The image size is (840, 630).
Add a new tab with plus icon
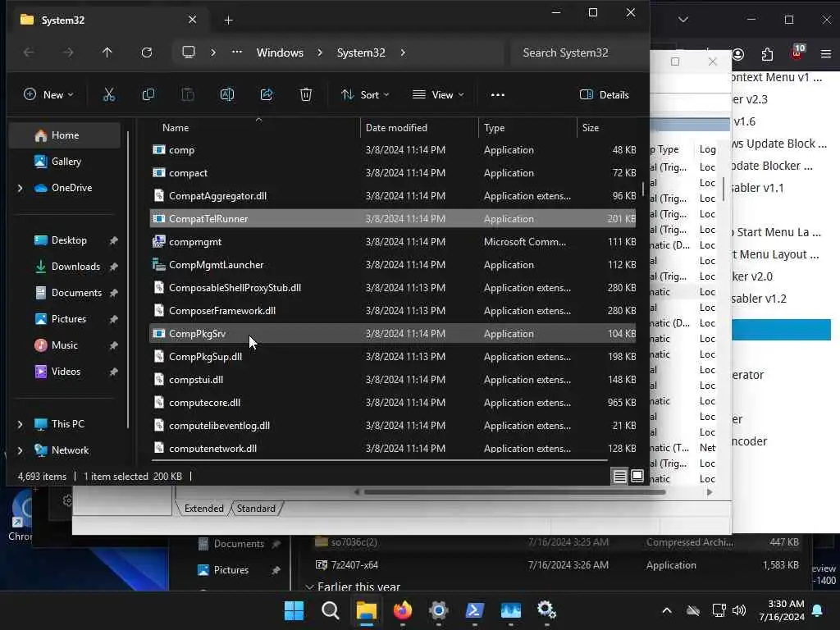coord(228,21)
